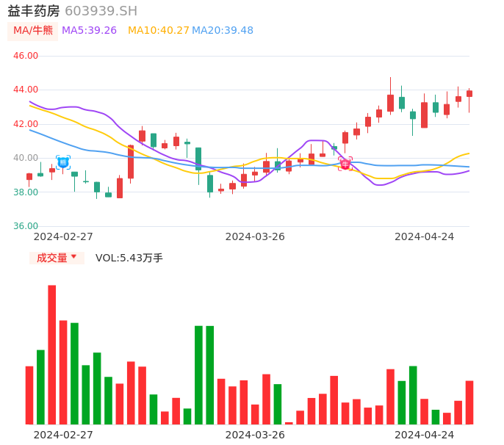Click the 36.00 price axis label
504x445 pixels.
point(26,226)
